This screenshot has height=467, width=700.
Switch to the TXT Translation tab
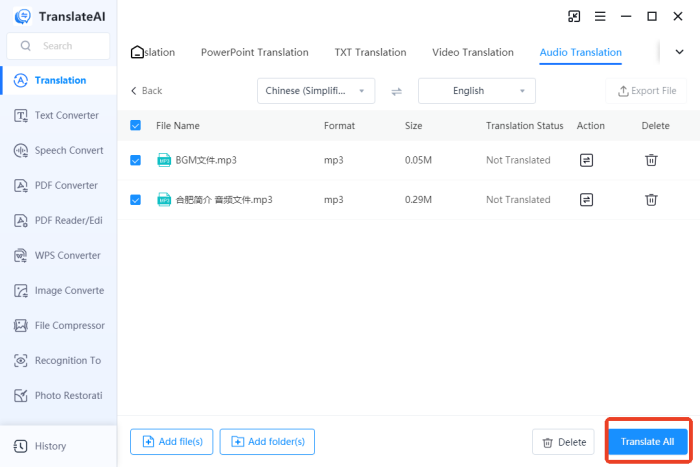371,52
